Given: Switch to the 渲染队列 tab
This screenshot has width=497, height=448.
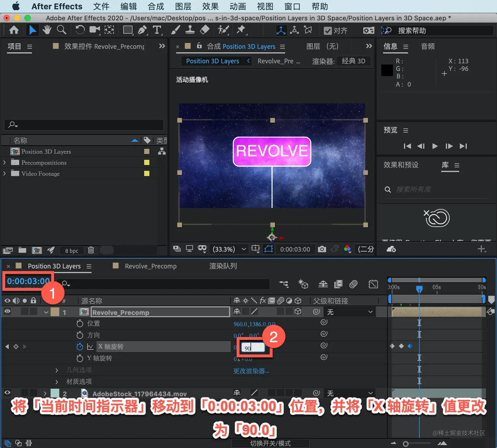Looking at the screenshot, I should [223, 266].
